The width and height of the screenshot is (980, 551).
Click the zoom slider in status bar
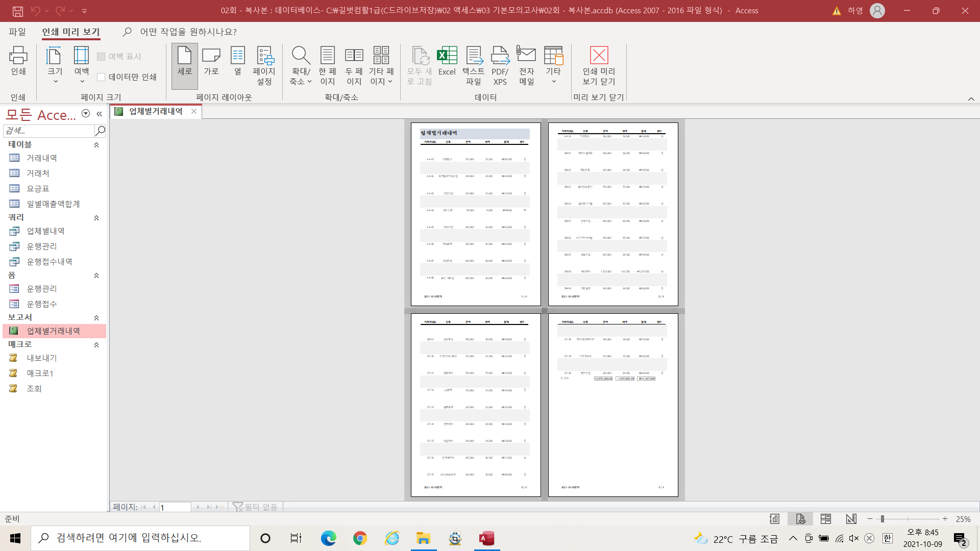883,519
